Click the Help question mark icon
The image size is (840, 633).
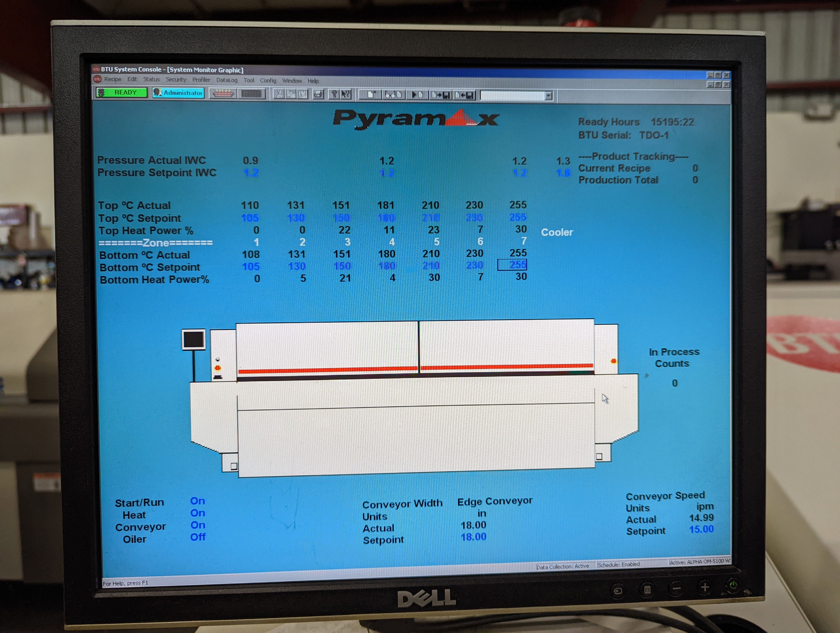pyautogui.click(x=334, y=95)
